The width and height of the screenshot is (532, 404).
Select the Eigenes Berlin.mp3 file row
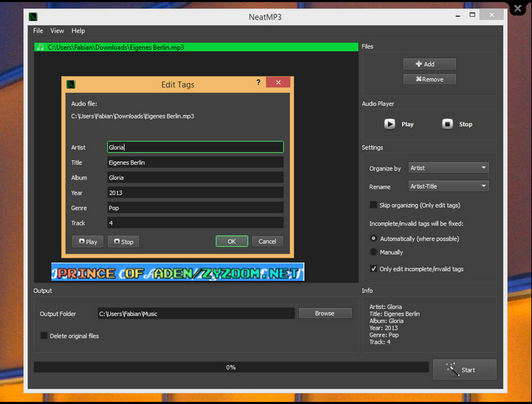tap(196, 47)
